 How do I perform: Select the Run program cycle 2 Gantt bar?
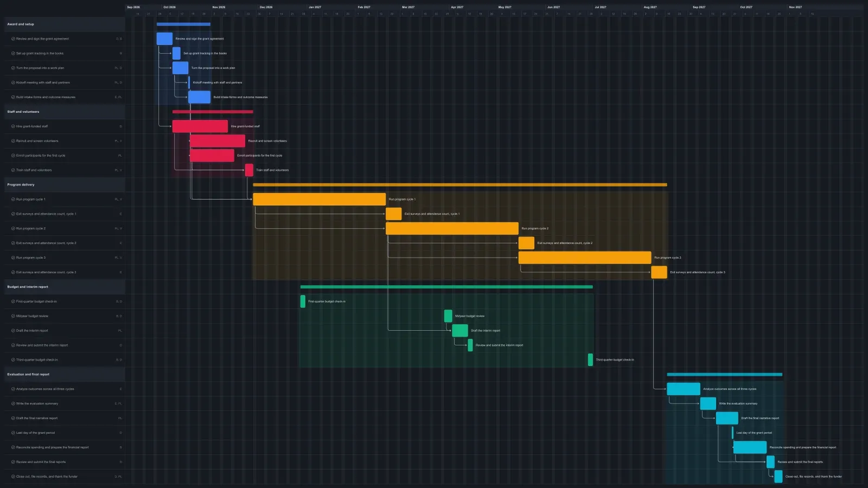point(452,229)
